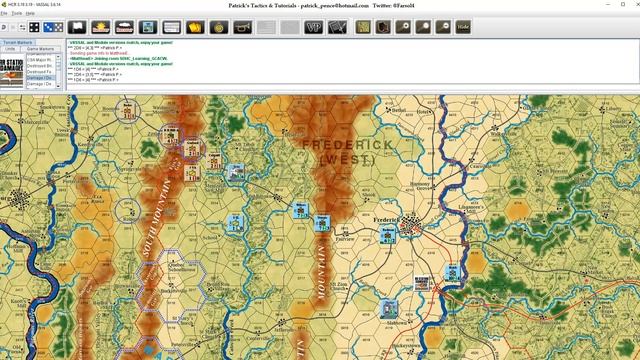The height and width of the screenshot is (360, 640).
Task: Select the bottom 'Damage / De...' list entry
Action: (40, 84)
